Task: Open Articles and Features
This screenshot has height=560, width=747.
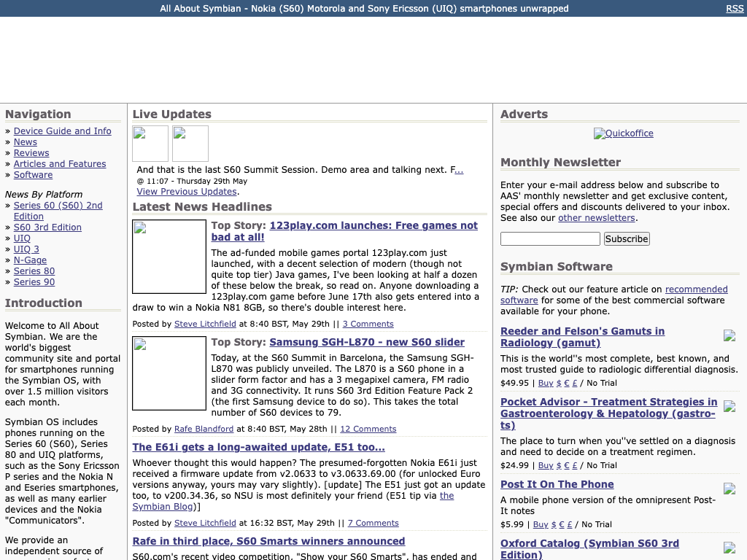Action: pos(60,164)
